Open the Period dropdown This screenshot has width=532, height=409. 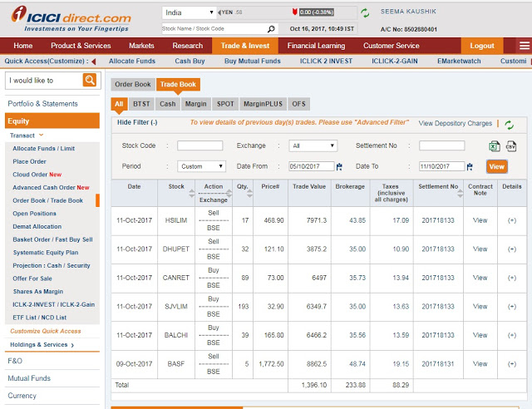(x=201, y=166)
